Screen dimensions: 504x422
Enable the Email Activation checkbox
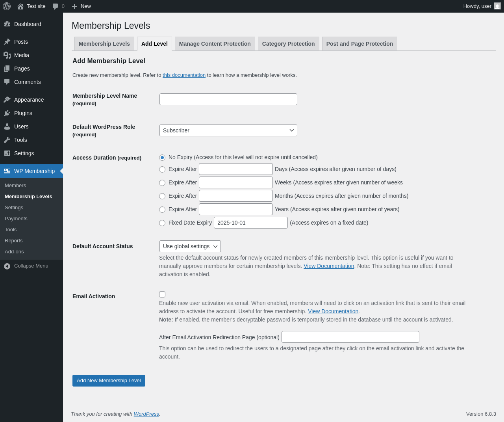click(x=162, y=294)
